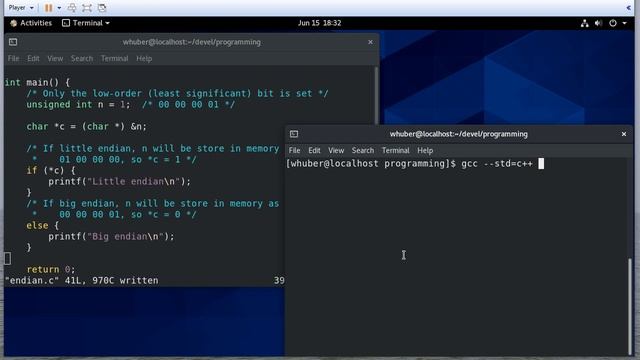The width and height of the screenshot is (640, 360).
Task: Click the power icon in the top bar
Action: click(613, 23)
